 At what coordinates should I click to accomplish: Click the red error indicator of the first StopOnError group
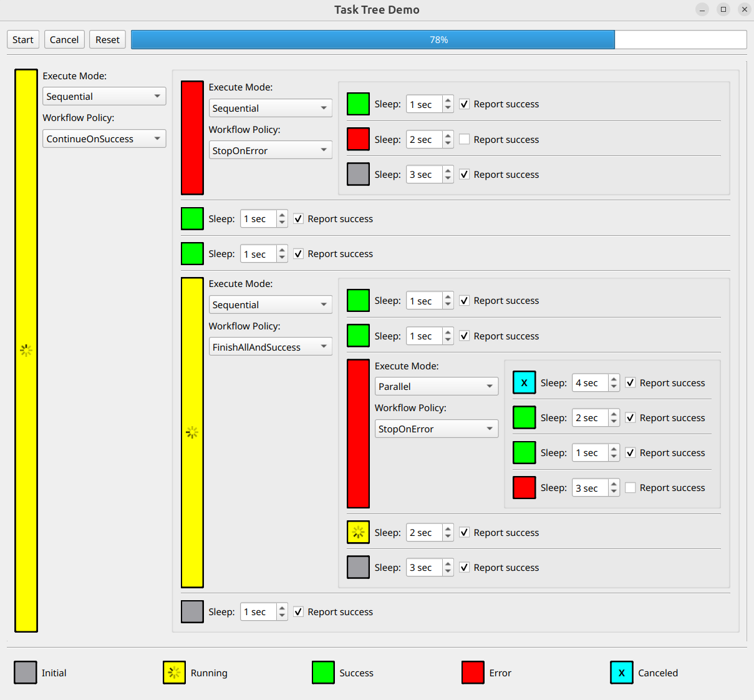click(192, 137)
